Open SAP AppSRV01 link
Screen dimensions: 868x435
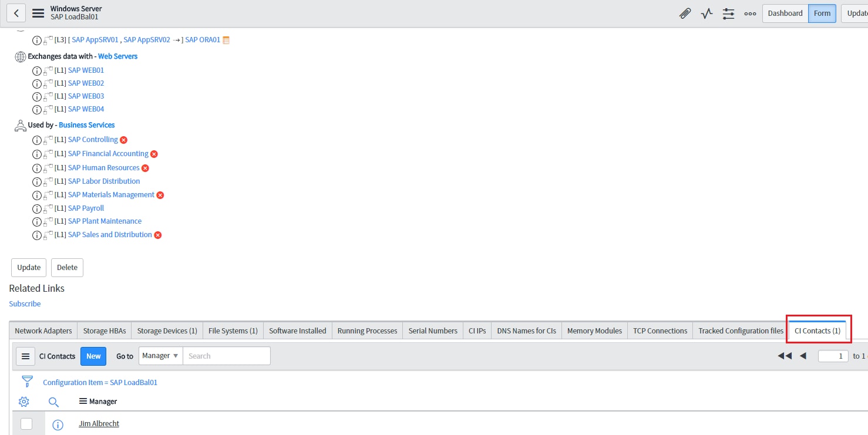click(x=95, y=40)
